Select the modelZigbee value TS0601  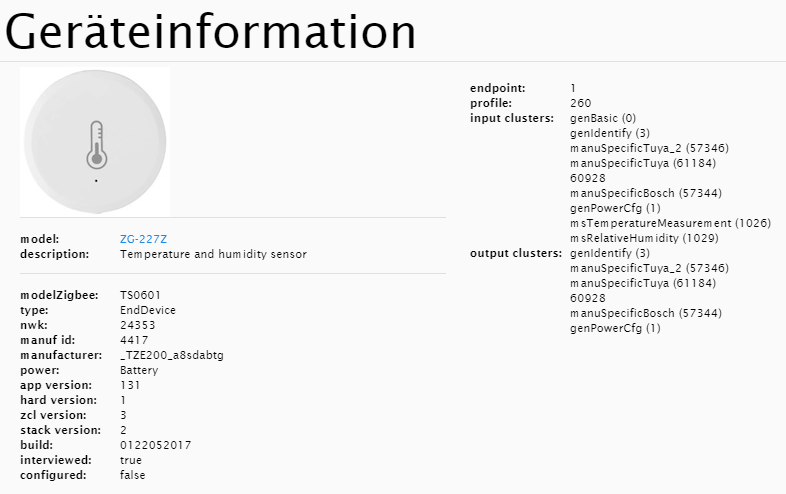click(x=141, y=295)
